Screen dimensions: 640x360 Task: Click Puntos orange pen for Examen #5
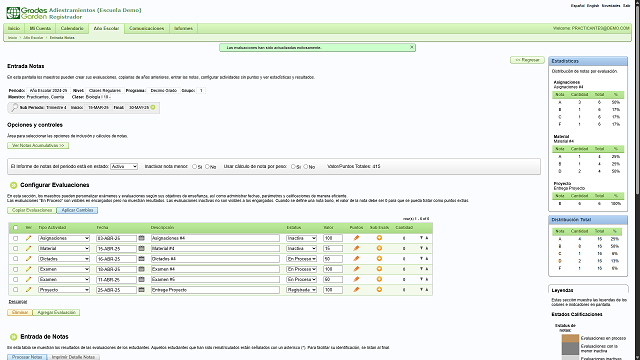pyautogui.click(x=356, y=279)
